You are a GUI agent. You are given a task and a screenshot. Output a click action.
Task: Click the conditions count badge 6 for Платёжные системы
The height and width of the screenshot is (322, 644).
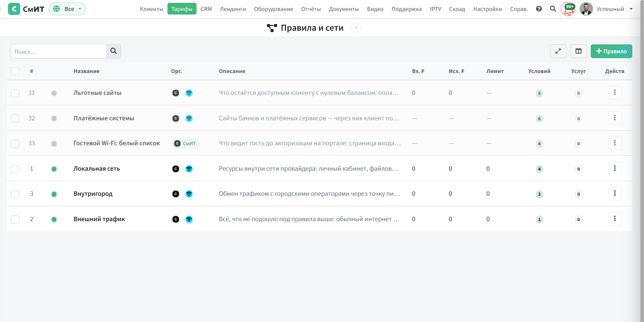point(539,119)
